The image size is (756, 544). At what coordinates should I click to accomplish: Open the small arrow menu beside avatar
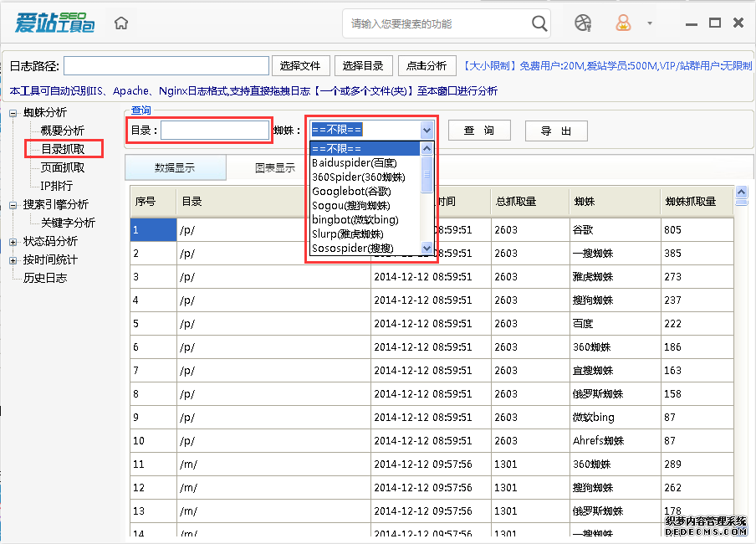click(x=650, y=23)
